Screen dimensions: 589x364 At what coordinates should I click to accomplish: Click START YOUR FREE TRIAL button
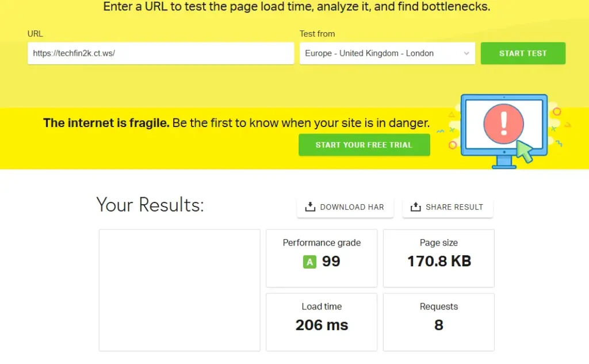pos(364,145)
